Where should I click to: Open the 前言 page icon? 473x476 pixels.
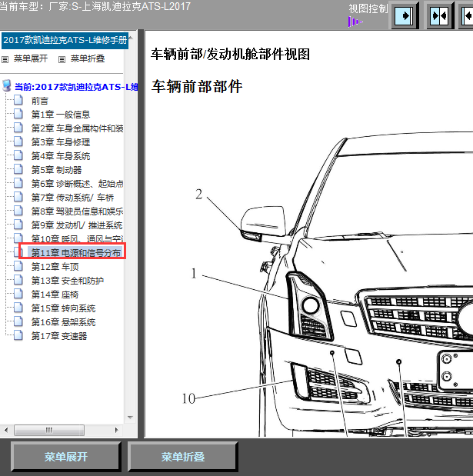tap(18, 100)
